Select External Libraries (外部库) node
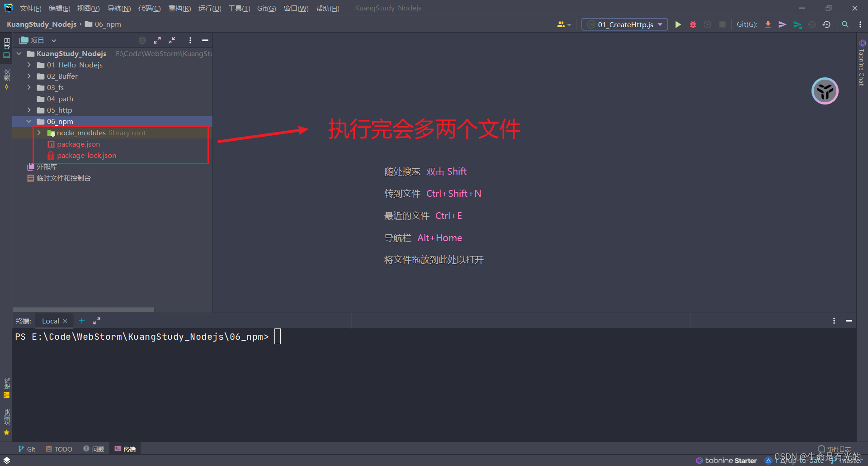Screen dimensions: 868x466 coord(42,166)
